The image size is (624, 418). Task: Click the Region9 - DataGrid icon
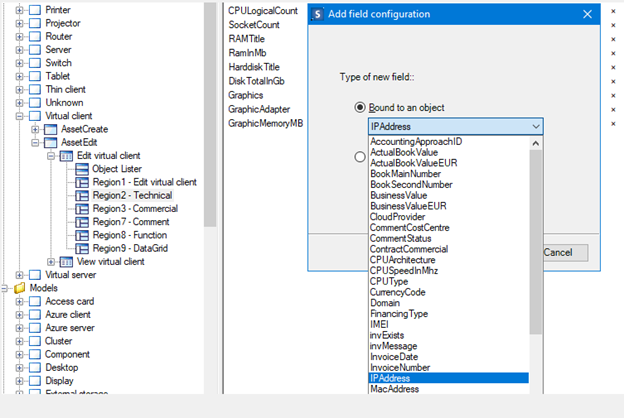[x=82, y=248]
